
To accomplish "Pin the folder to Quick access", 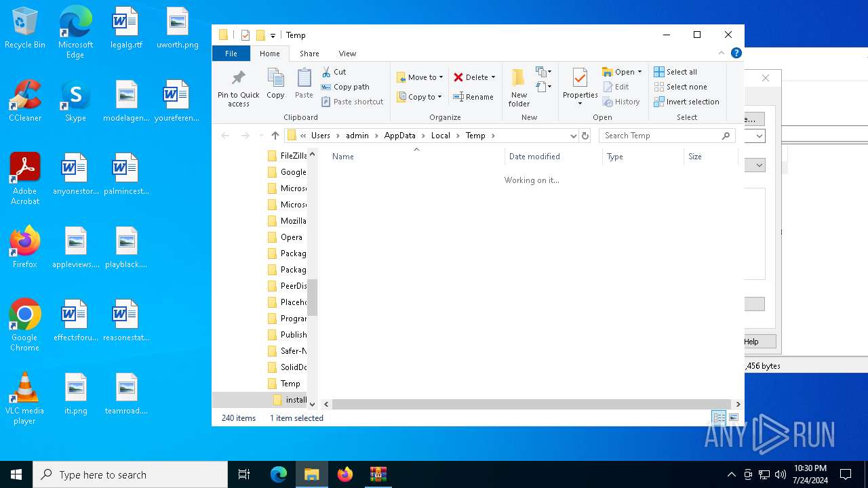I will [x=239, y=87].
